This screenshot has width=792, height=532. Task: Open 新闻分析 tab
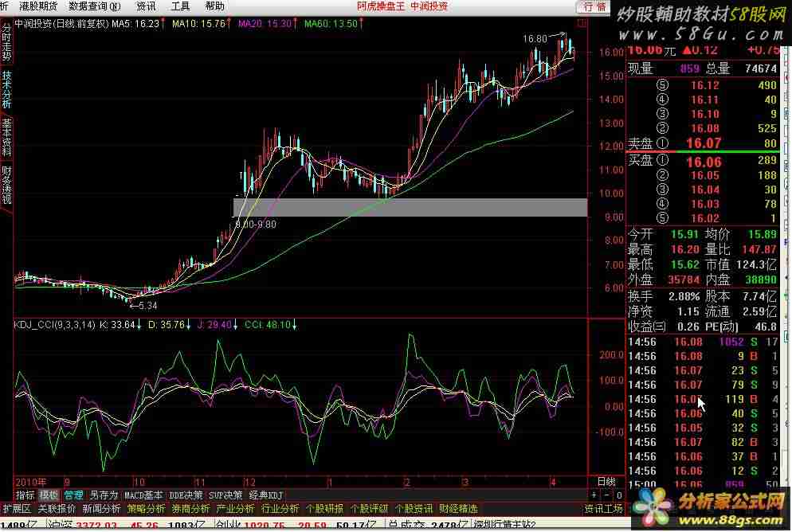[x=101, y=508]
